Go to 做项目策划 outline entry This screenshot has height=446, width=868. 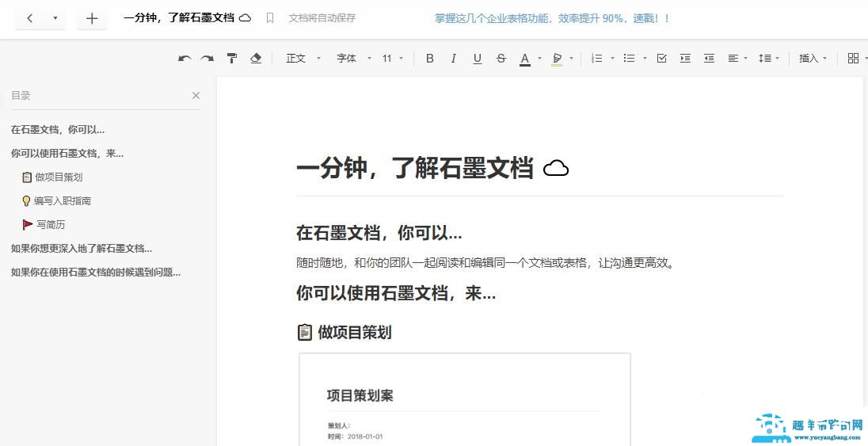click(52, 177)
